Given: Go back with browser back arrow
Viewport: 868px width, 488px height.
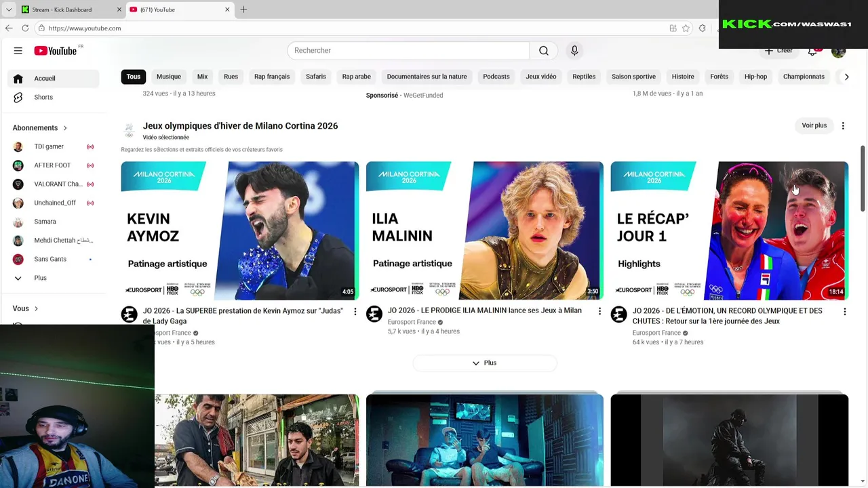Looking at the screenshot, I should click(9, 28).
